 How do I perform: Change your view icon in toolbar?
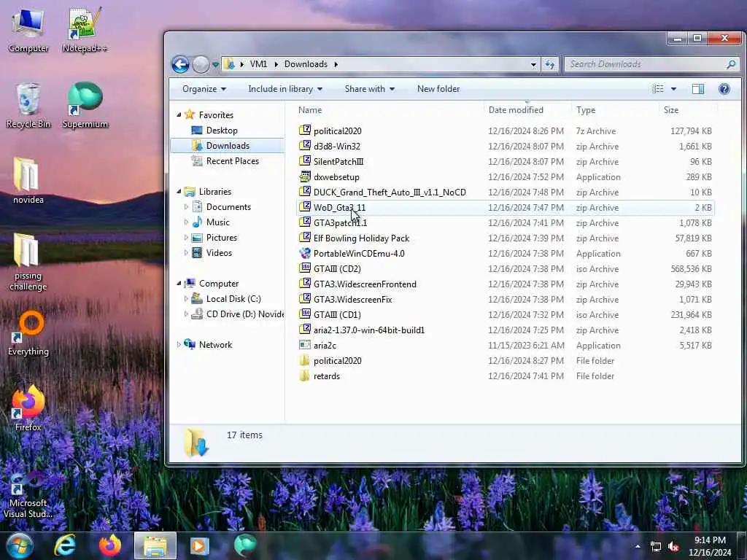pos(658,89)
